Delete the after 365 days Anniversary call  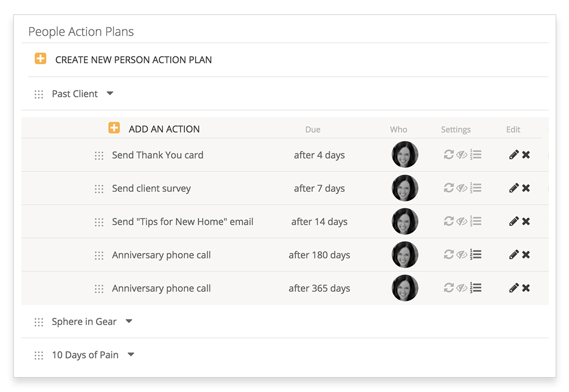[526, 288]
